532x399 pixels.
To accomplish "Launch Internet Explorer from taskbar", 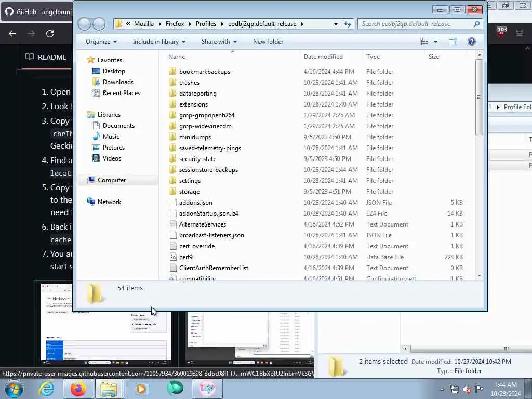I will 46,389.
